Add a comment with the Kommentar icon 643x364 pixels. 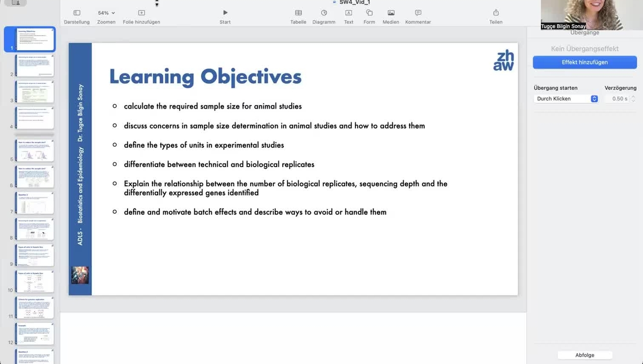(x=418, y=13)
